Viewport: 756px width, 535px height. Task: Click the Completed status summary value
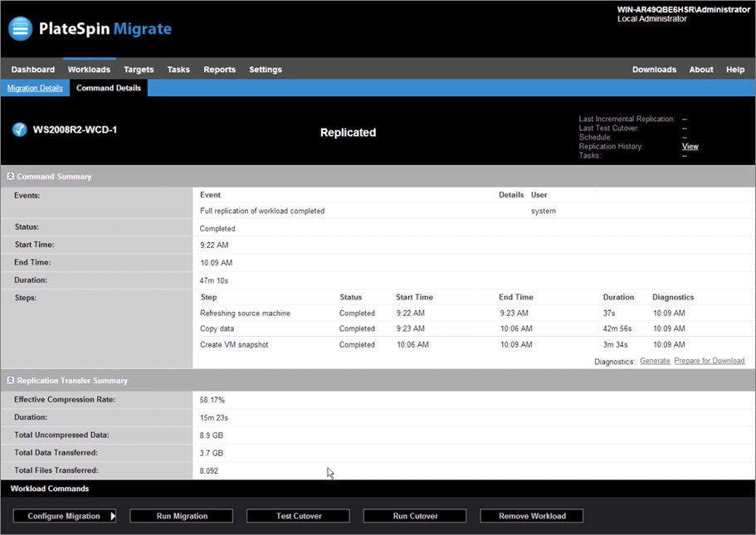pos(217,229)
